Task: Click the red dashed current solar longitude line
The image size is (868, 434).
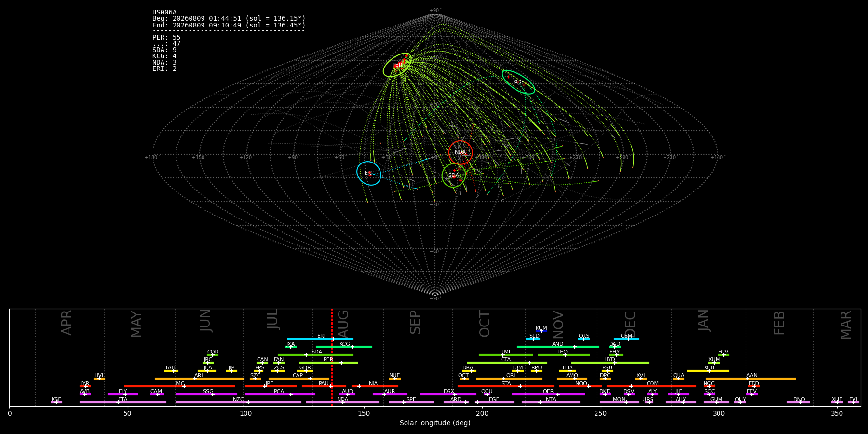Action: coord(332,357)
